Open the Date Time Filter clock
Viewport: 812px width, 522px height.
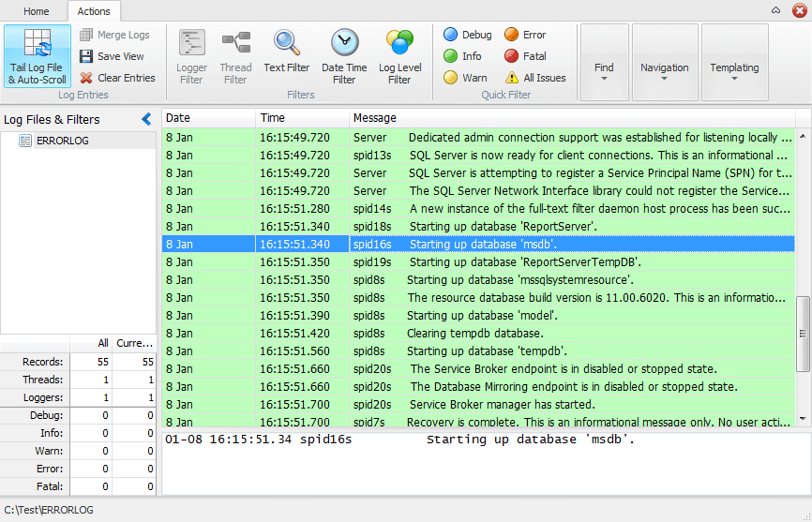[x=344, y=56]
